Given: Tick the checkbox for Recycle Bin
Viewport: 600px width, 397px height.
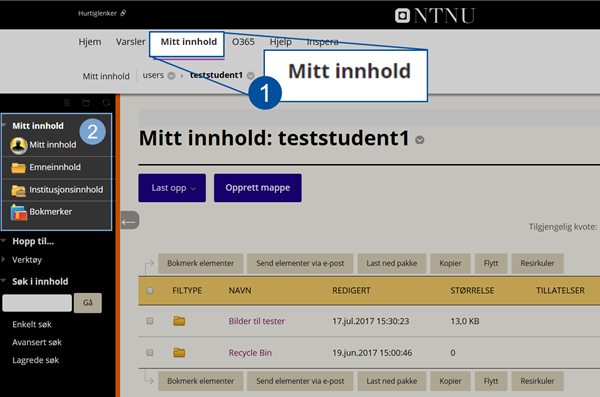Looking at the screenshot, I should tap(150, 352).
